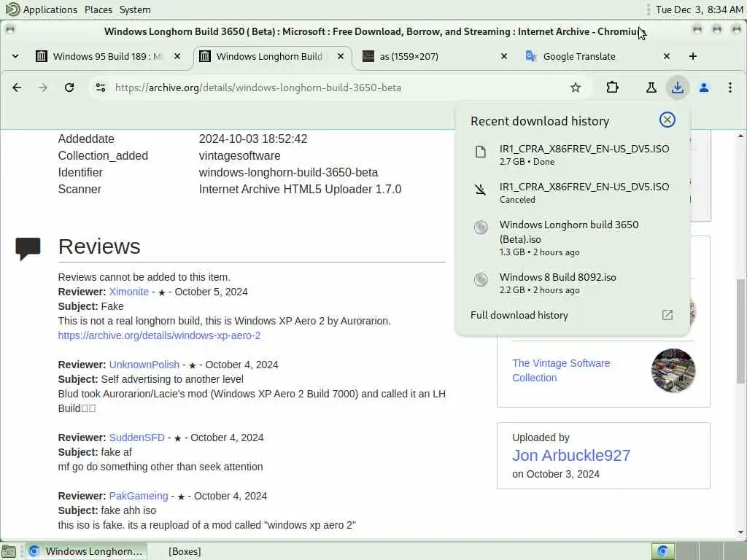The height and width of the screenshot is (560, 747).
Task: Click Vintage Software Collection thumbnail image
Action: [x=673, y=370]
